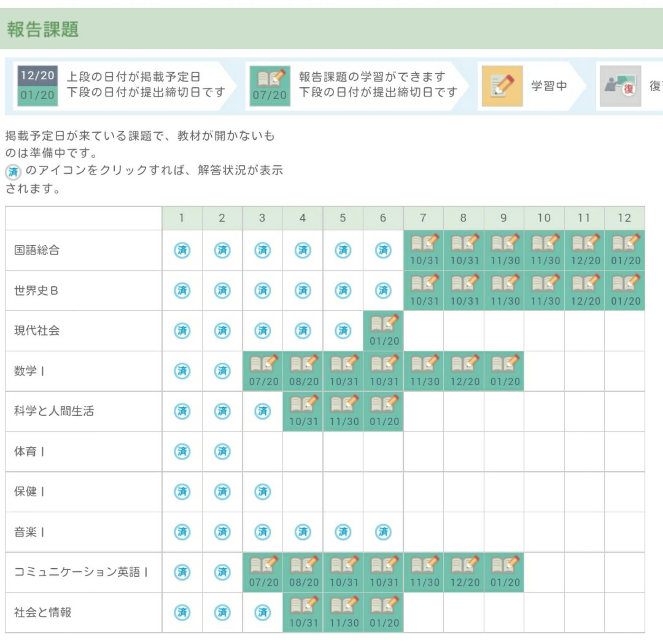Select the 科学と人間生活 subject row label

click(54, 411)
